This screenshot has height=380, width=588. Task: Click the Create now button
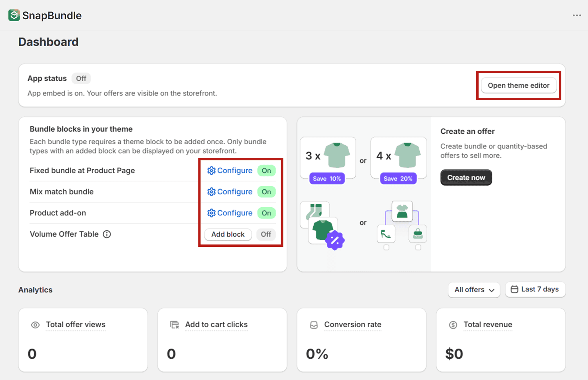point(466,177)
